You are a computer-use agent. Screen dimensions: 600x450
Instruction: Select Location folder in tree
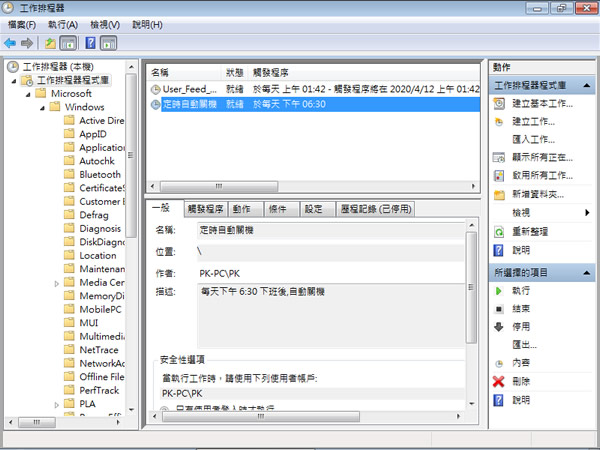[x=98, y=256]
